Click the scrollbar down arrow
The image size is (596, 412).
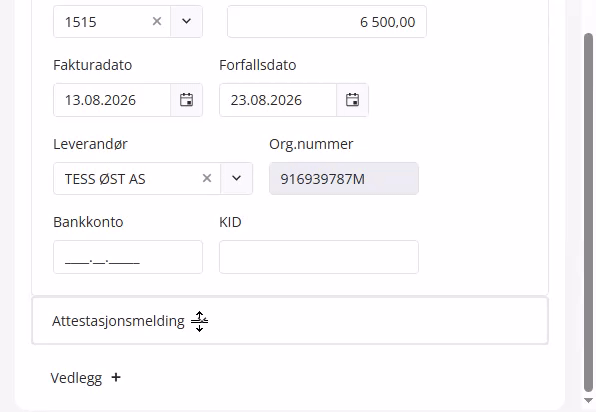588,401
